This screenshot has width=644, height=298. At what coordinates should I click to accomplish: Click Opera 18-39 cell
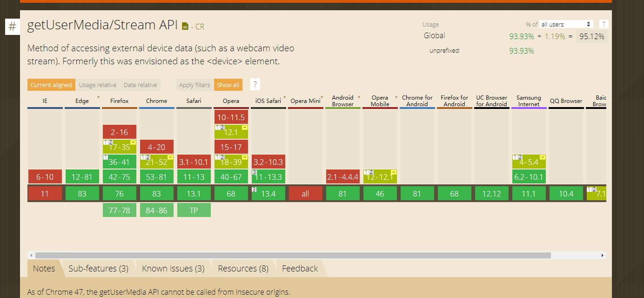point(231,162)
